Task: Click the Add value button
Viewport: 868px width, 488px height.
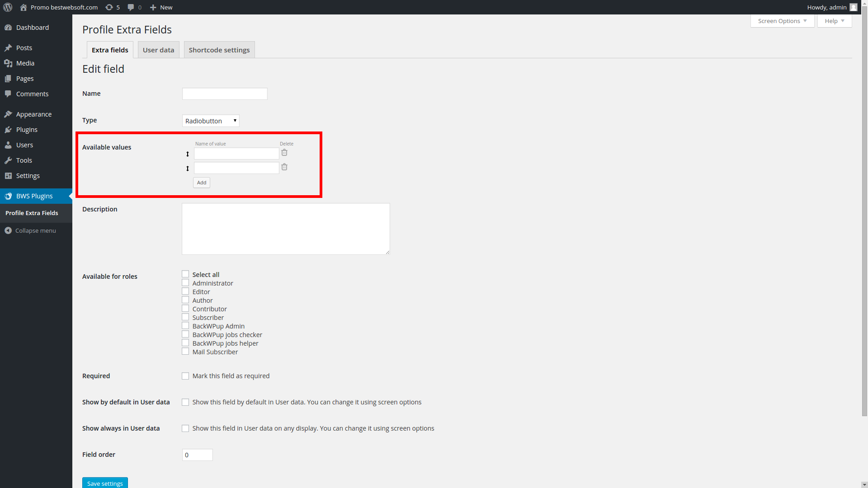Action: (x=202, y=183)
